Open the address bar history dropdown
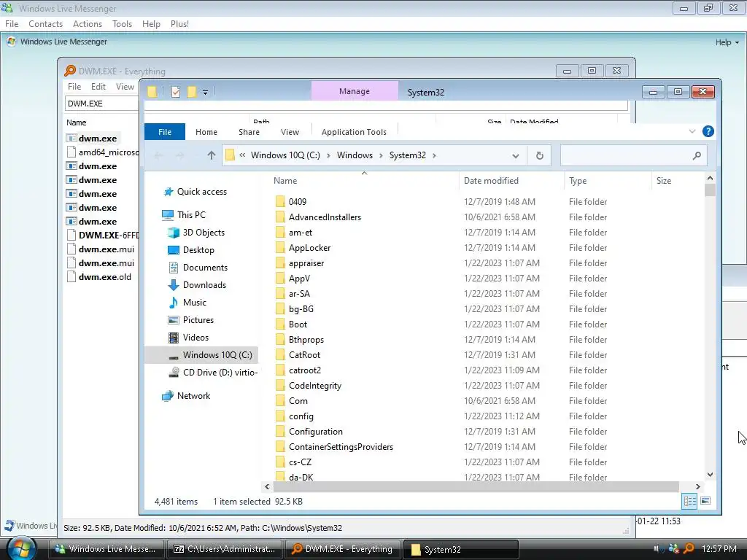 (516, 156)
